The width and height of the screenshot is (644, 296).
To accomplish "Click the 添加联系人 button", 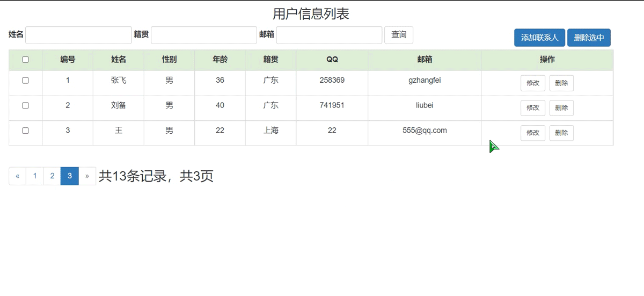I will click(539, 38).
